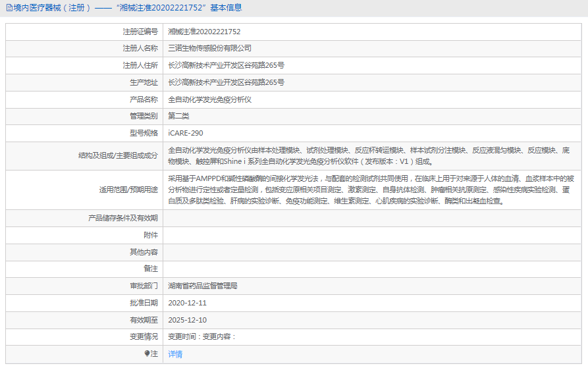The height and width of the screenshot is (368, 588).
Task: Open the 详情 details link
Action: coord(175,354)
